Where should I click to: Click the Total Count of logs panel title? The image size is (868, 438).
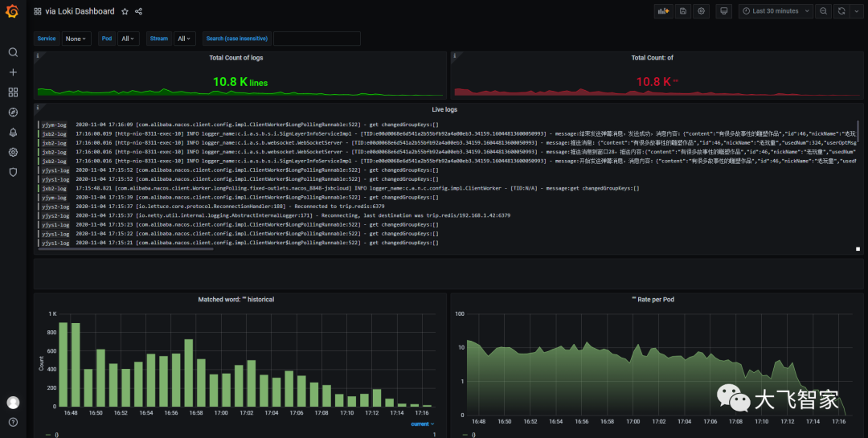pos(235,58)
